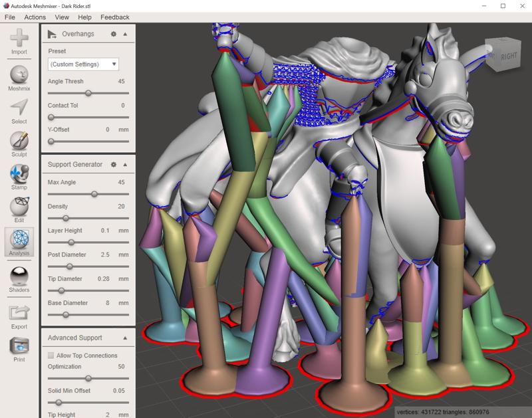Screen dimensions: 532x418
Task: Enable Allow Top Connections checkbox
Action: pos(51,356)
